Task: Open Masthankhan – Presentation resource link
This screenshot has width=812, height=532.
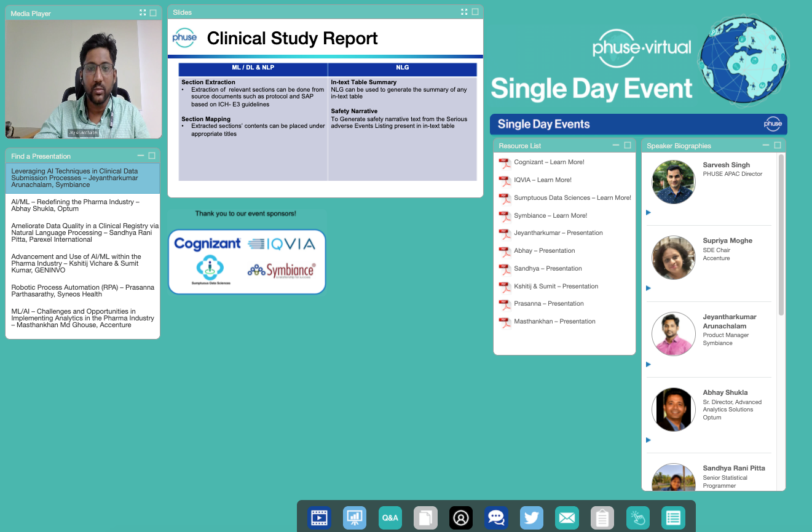Action: pyautogui.click(x=554, y=322)
